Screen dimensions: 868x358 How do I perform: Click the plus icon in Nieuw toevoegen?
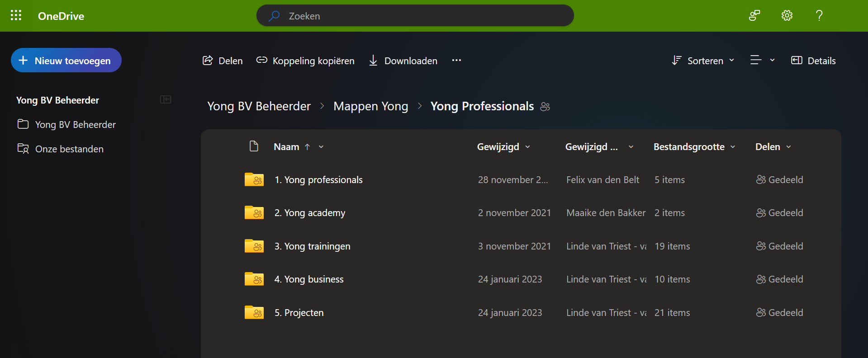pos(23,60)
